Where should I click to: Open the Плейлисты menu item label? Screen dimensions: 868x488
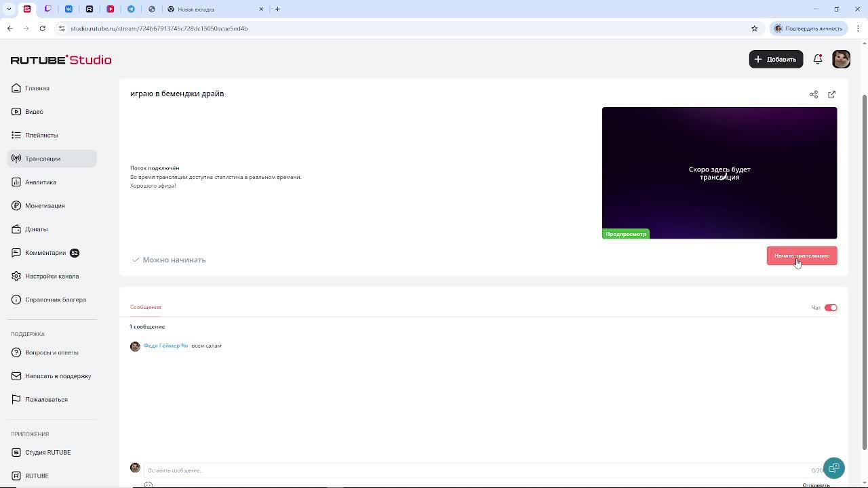coord(41,135)
